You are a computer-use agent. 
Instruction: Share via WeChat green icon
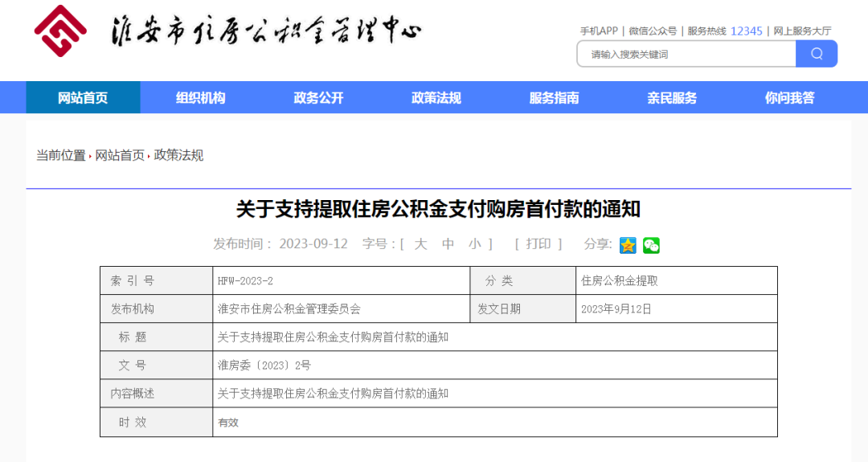pos(651,245)
